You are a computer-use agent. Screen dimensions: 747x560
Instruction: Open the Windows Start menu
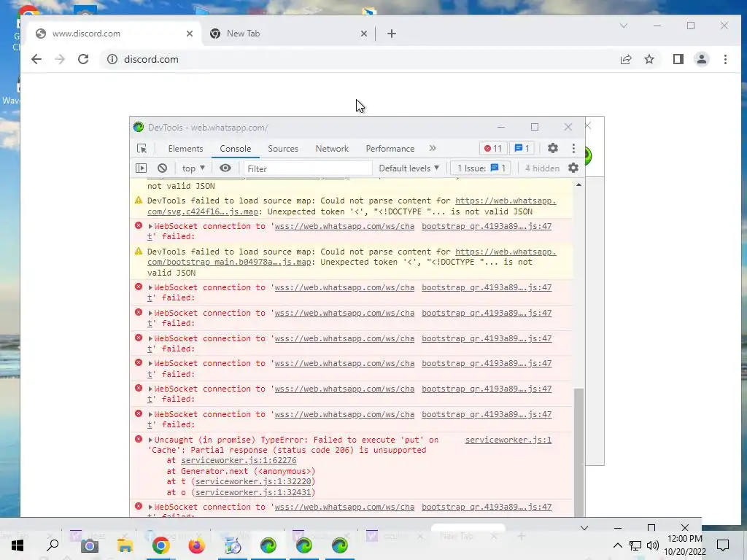(x=18, y=545)
